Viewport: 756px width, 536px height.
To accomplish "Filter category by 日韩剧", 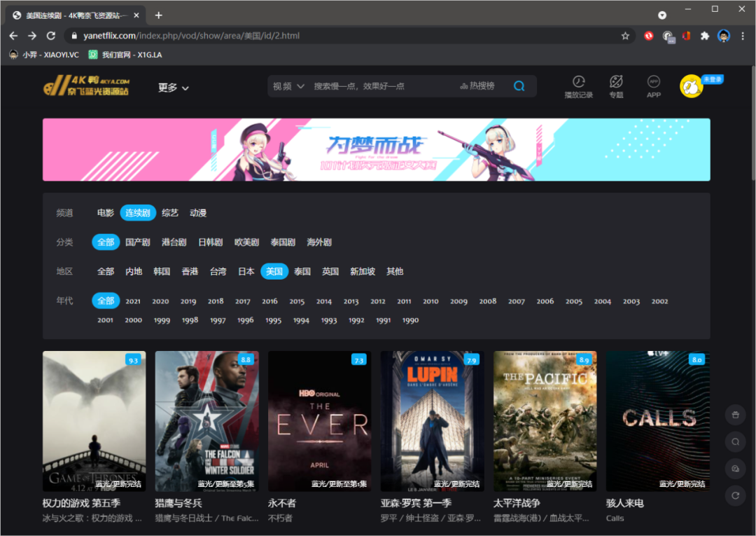I will [210, 242].
